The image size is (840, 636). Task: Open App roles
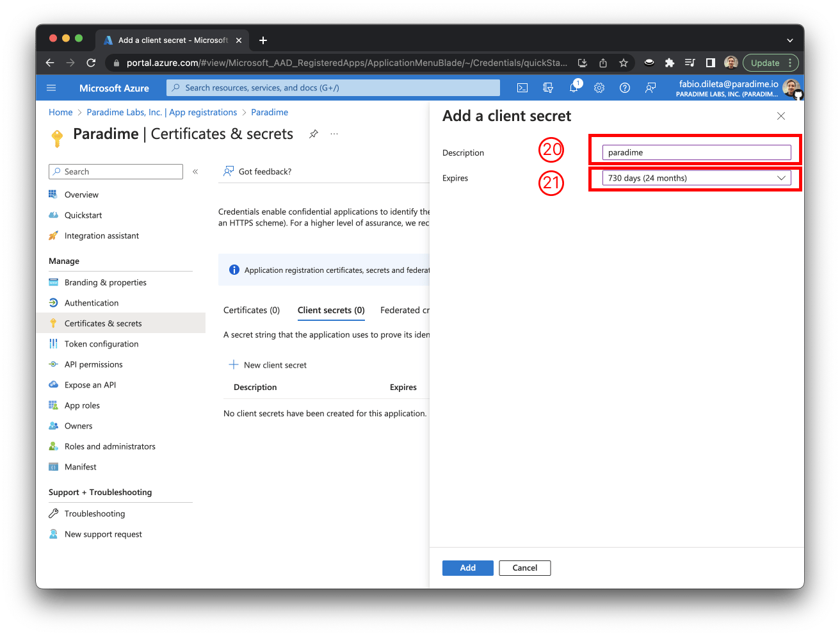pos(82,405)
